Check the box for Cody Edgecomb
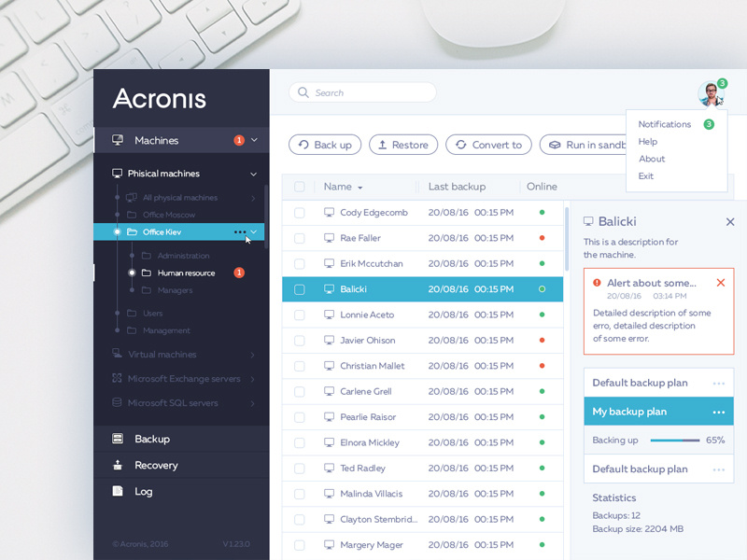This screenshot has height=560, width=747. [299, 213]
